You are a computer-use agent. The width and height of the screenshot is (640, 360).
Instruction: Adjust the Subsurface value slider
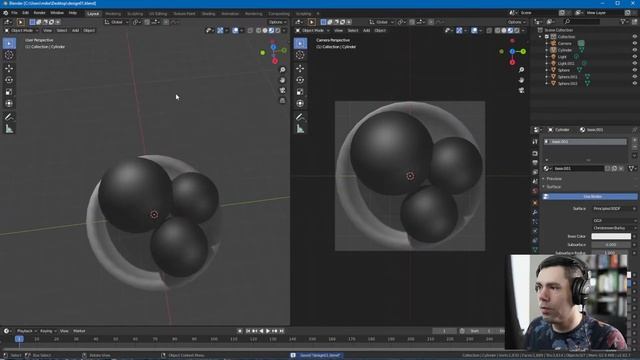click(611, 244)
